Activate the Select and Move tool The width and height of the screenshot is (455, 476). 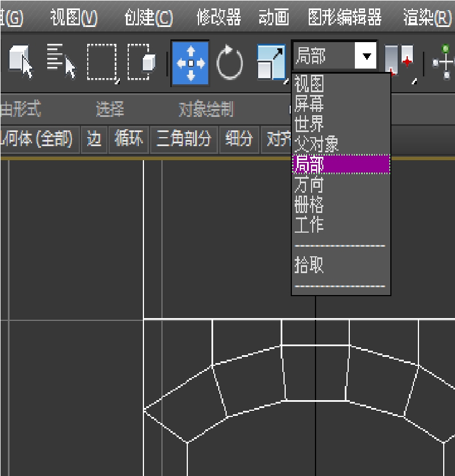(191, 63)
